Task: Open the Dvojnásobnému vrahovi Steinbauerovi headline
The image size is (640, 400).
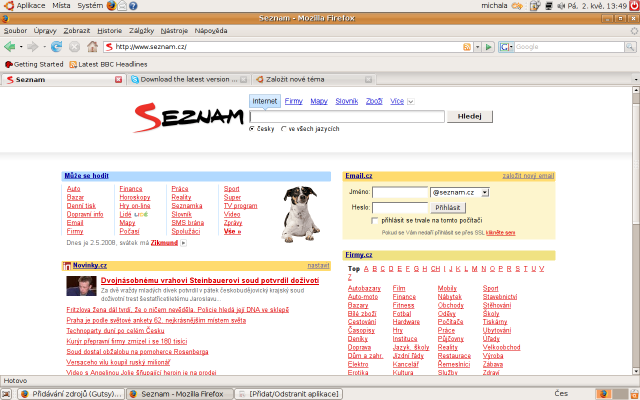Action: tap(210, 281)
